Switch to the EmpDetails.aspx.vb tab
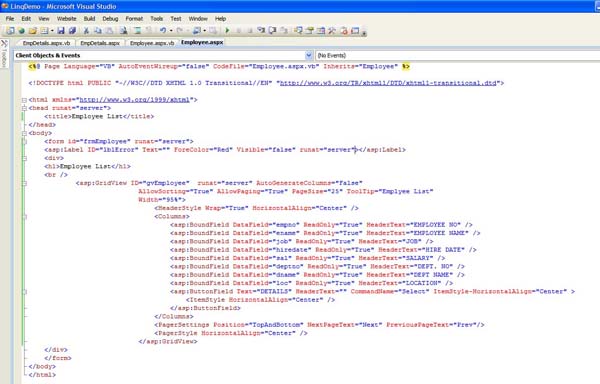 (46, 43)
